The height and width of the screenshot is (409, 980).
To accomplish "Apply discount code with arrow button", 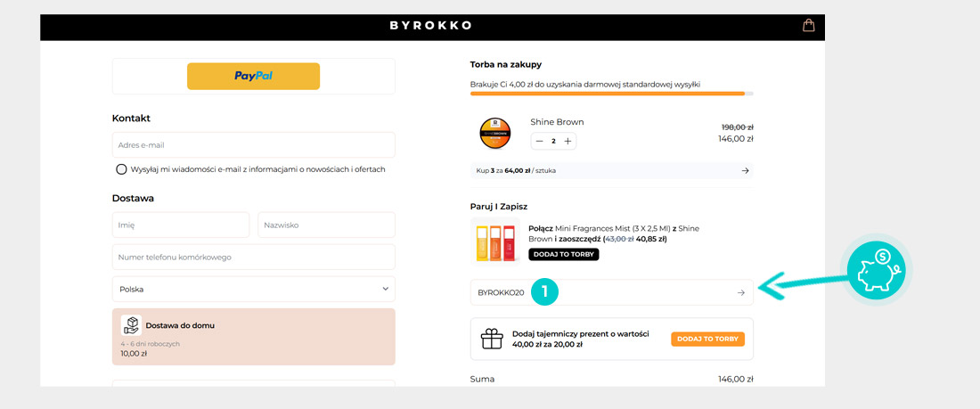I will (740, 292).
